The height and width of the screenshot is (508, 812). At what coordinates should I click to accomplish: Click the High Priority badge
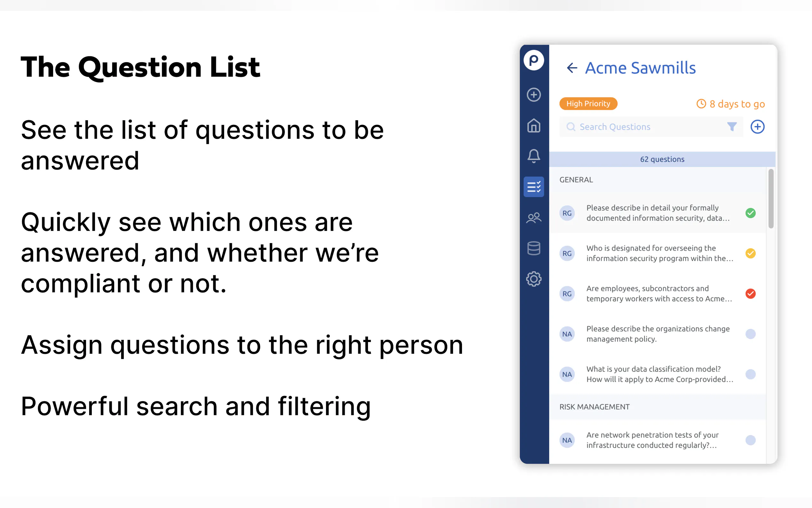588,103
